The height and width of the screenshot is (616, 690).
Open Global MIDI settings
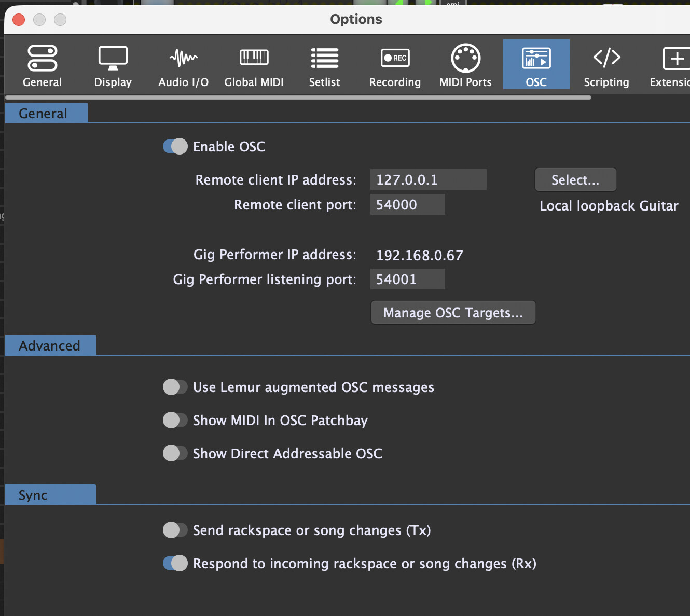(254, 65)
